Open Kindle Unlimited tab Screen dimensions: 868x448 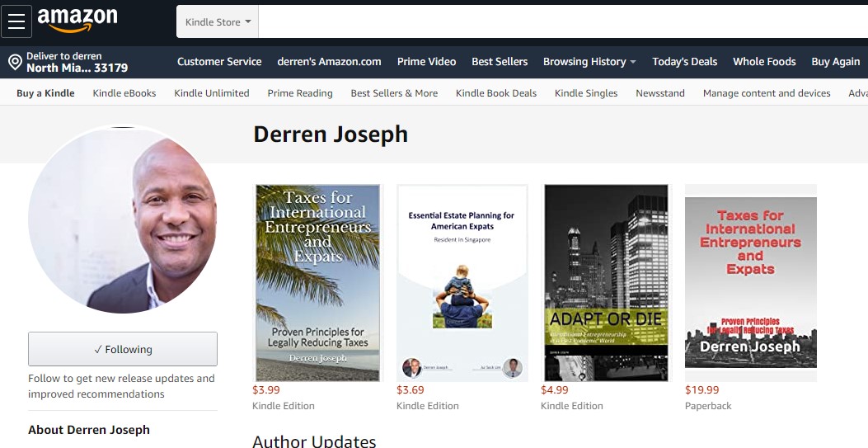pos(212,93)
